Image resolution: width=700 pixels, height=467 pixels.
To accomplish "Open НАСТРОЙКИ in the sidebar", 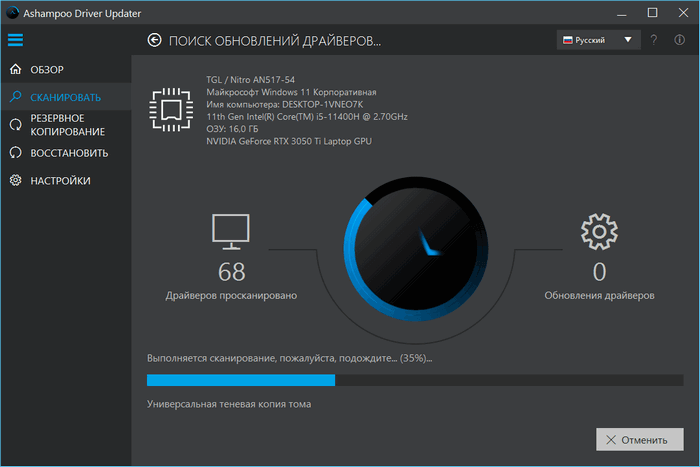I will pyautogui.click(x=66, y=181).
